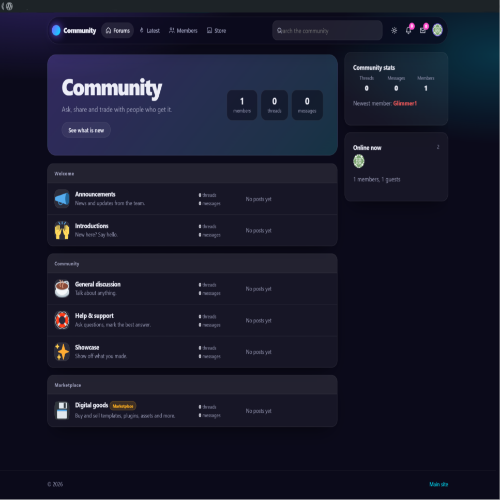Open the General discussion forum

pyautogui.click(x=98, y=284)
